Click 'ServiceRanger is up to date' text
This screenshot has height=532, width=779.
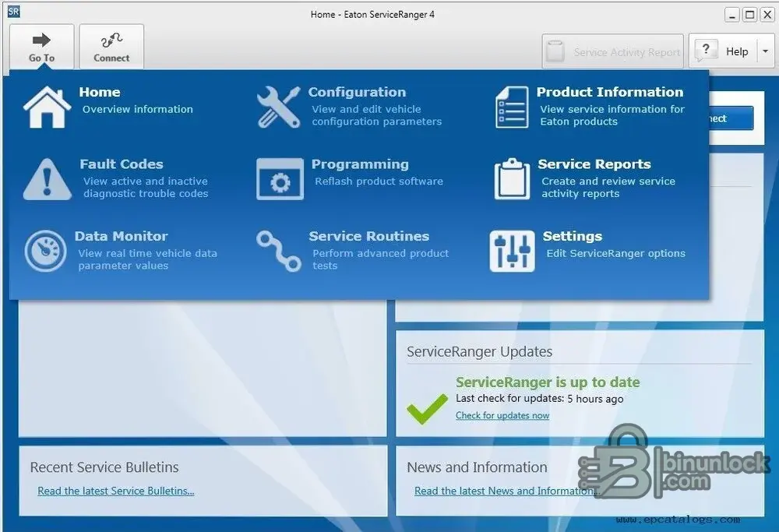pyautogui.click(x=548, y=382)
